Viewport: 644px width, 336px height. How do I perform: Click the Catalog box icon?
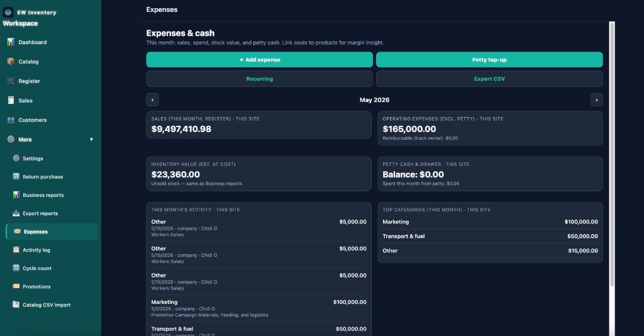click(x=11, y=61)
